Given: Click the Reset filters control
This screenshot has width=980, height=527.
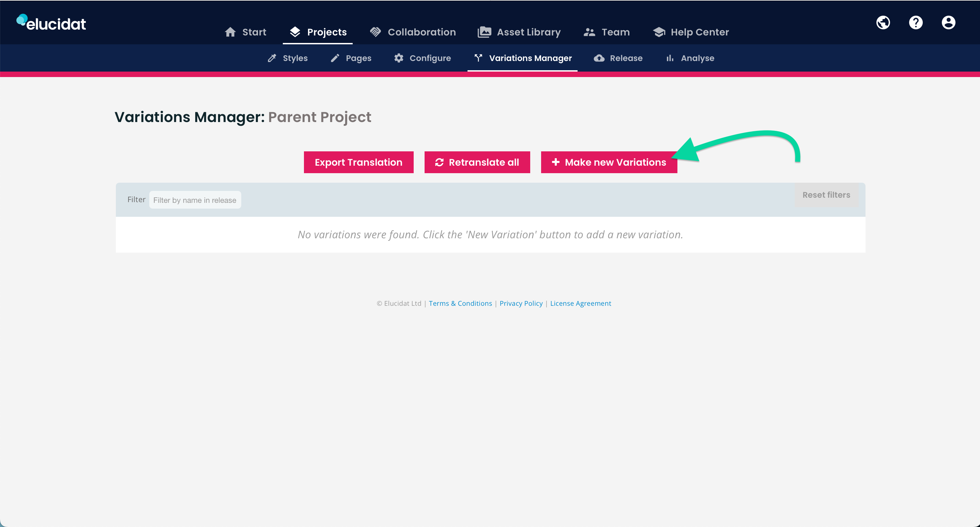Looking at the screenshot, I should (826, 195).
